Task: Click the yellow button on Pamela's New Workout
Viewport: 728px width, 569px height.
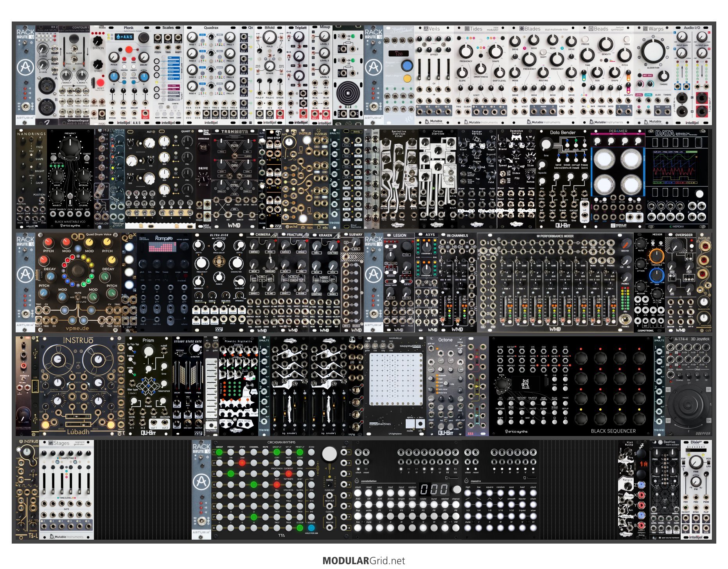Action: point(407,78)
